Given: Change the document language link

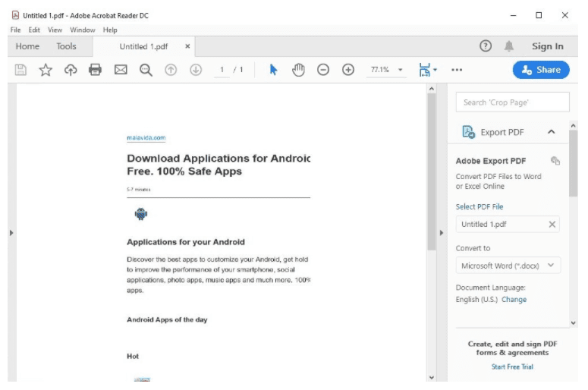Looking at the screenshot, I should point(514,299).
